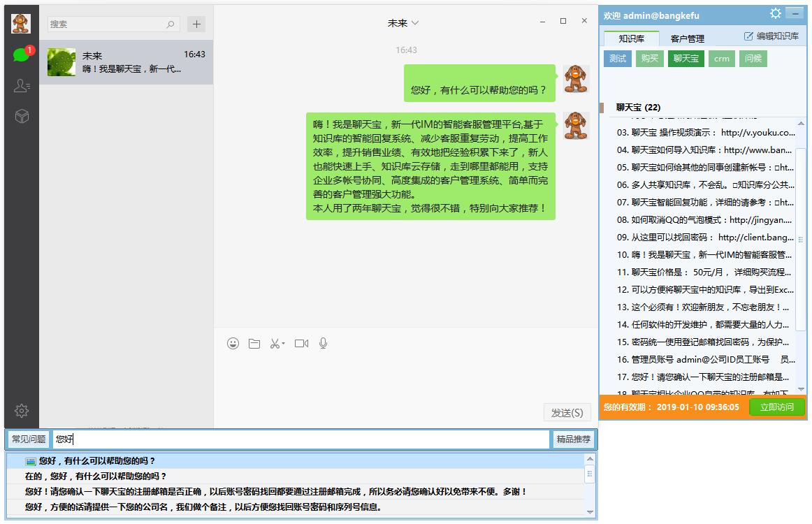Focus the quick reply field containing 您好
812x524 pixels.
coord(301,439)
